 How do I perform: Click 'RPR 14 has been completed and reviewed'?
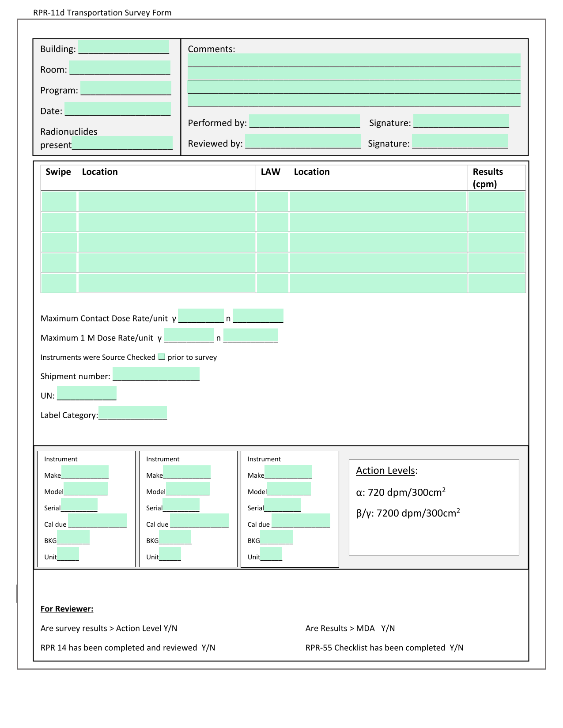[119, 648]
